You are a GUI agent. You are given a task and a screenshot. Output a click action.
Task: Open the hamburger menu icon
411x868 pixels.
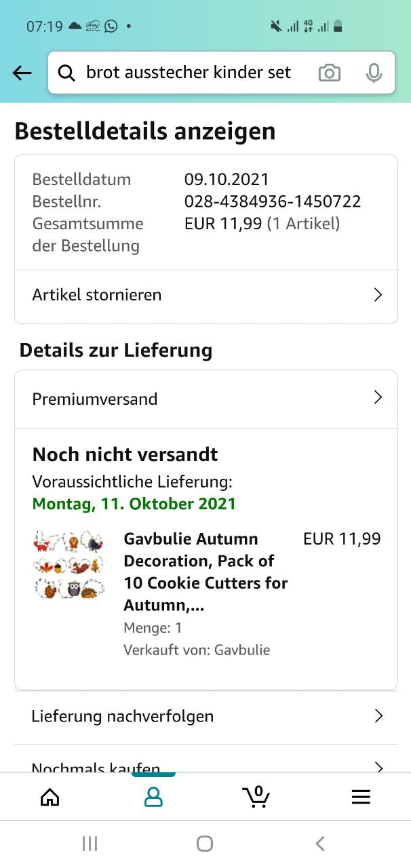(361, 797)
